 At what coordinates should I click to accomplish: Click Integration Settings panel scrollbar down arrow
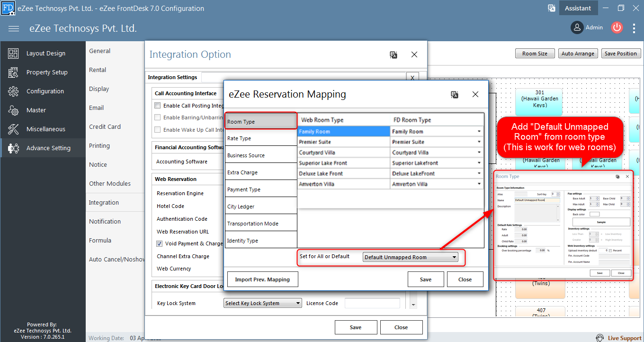tap(413, 305)
